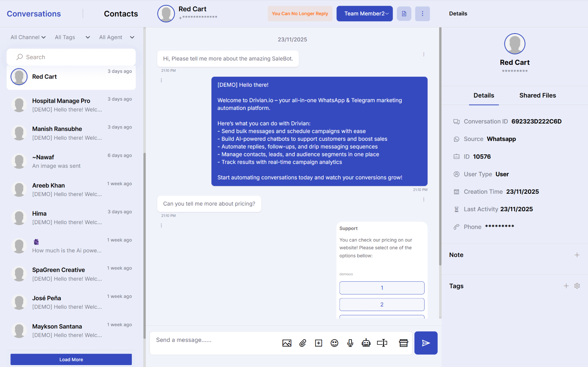Viewport: 588px width, 367px height.
Task: Click the plus-square template icon in composer
Action: tap(318, 343)
